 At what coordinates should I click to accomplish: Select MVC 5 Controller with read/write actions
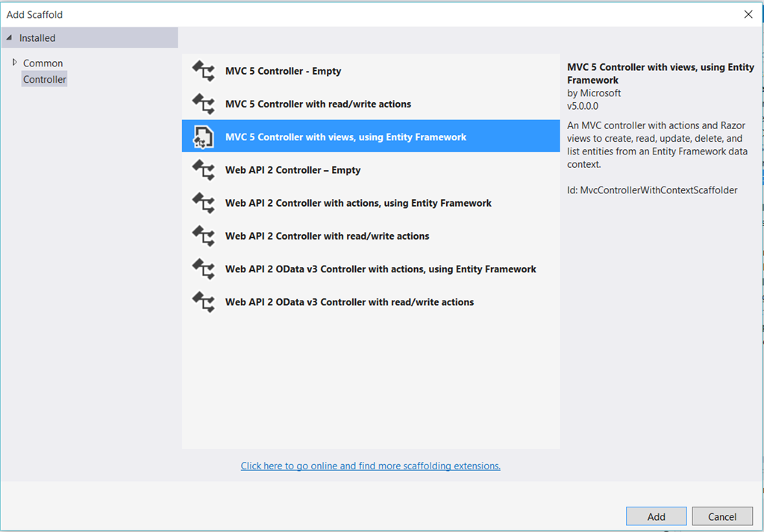(x=371, y=104)
